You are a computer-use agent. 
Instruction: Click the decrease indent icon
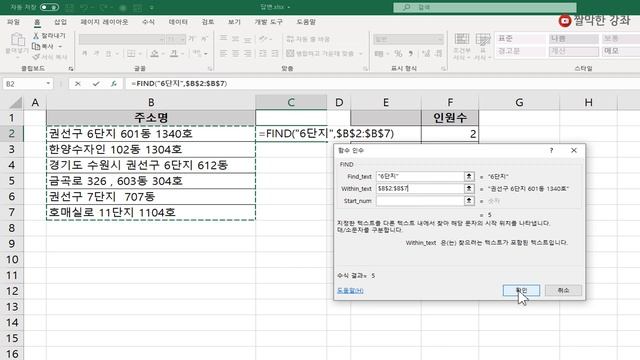(x=263, y=53)
